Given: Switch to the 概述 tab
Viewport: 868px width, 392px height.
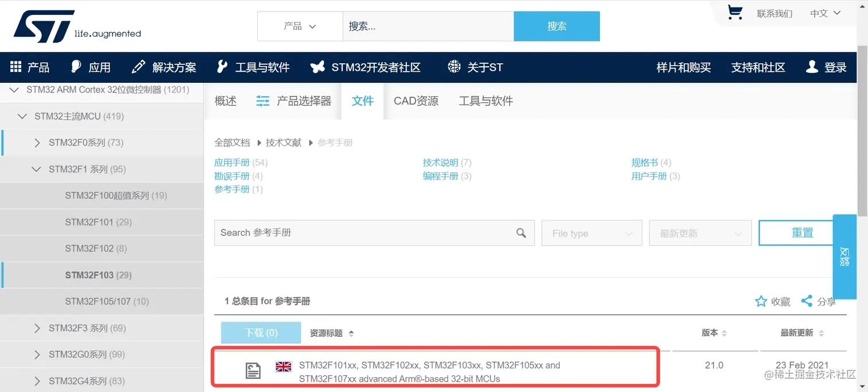Looking at the screenshot, I should point(226,101).
